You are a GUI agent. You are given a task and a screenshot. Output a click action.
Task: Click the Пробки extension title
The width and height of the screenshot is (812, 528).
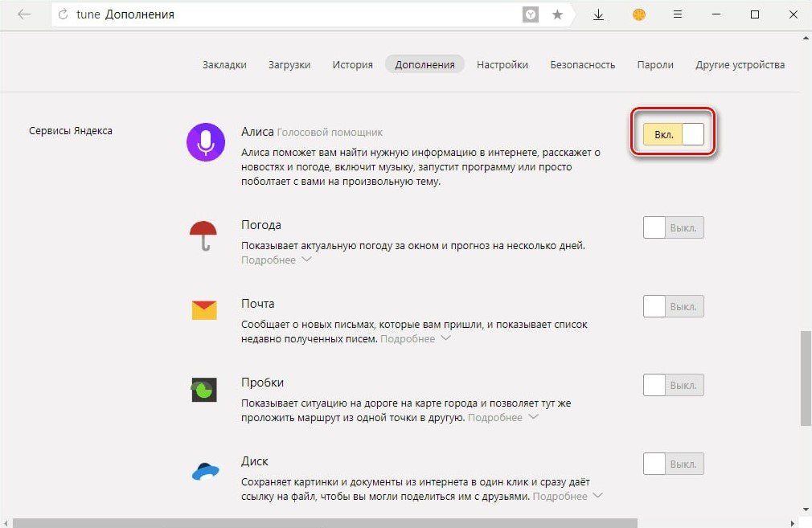(x=263, y=382)
